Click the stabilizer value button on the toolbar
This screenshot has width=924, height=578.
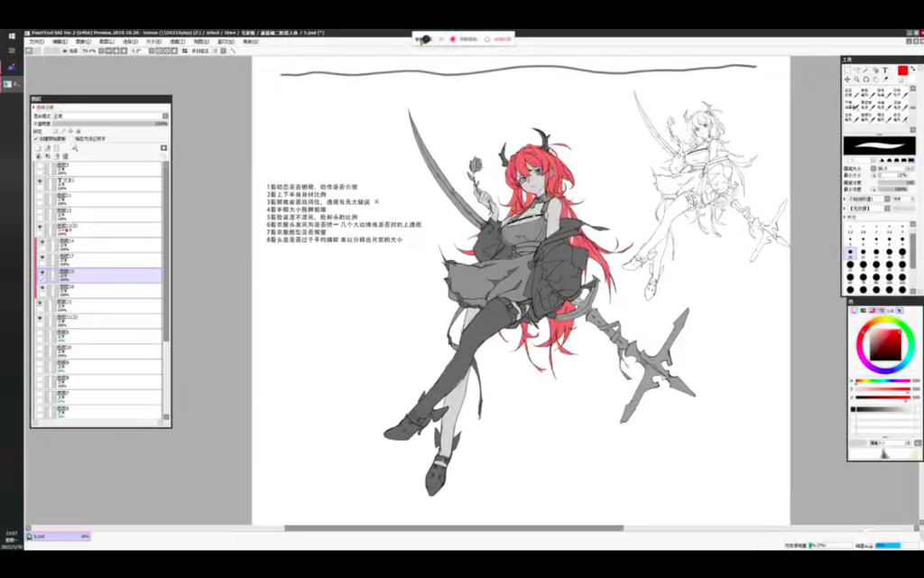pyautogui.click(x=215, y=51)
